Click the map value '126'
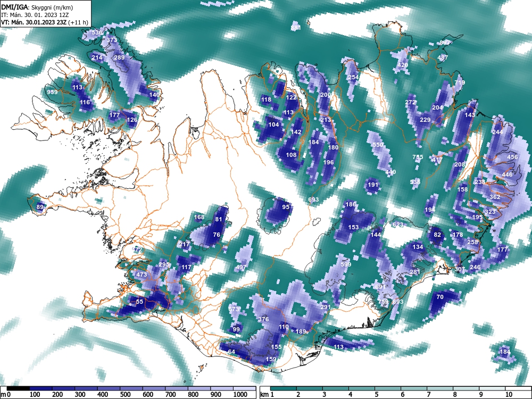532x399 pixels. 132,119
